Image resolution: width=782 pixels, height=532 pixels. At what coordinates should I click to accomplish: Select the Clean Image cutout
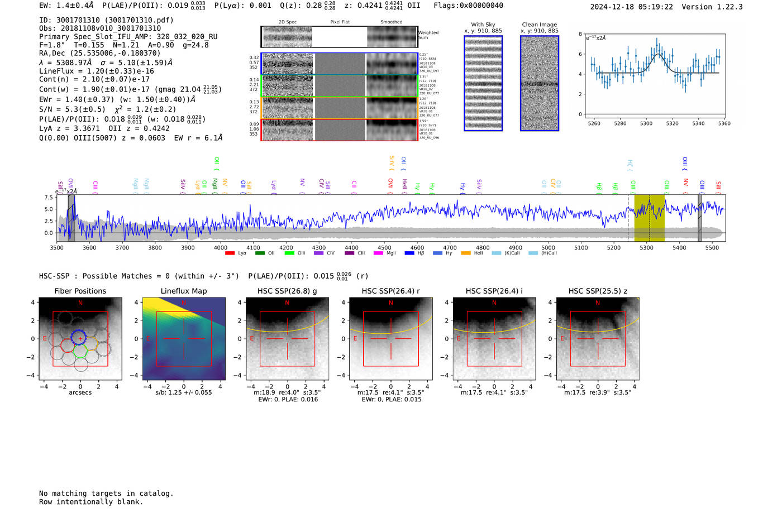pyautogui.click(x=540, y=83)
